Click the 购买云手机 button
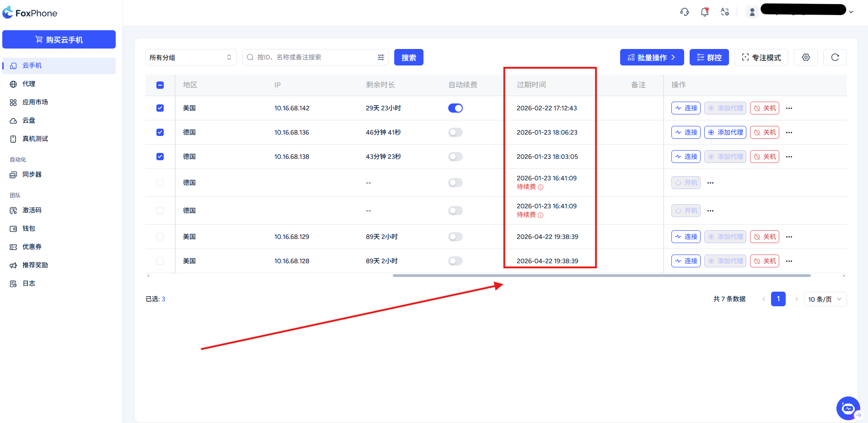The image size is (868, 423). pos(59,39)
